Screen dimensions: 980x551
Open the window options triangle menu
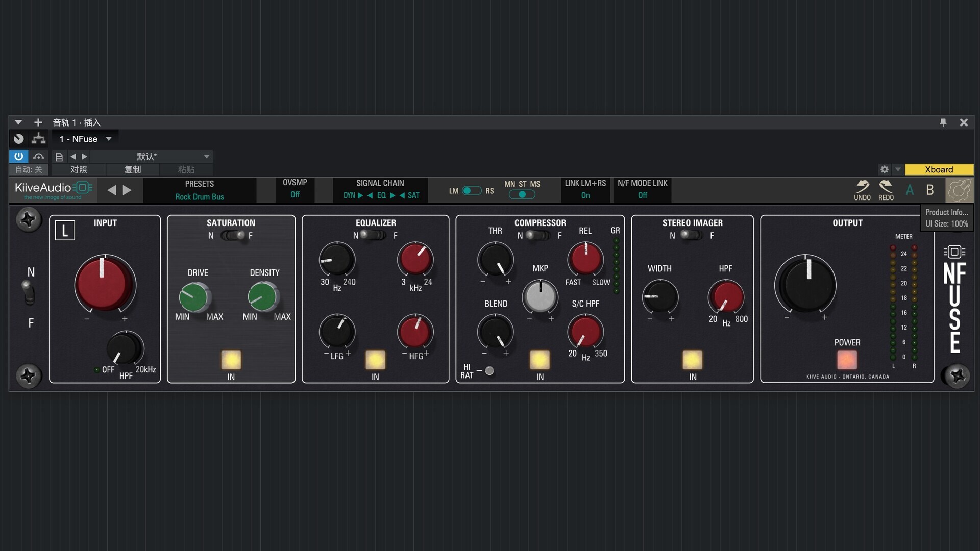coord(18,122)
